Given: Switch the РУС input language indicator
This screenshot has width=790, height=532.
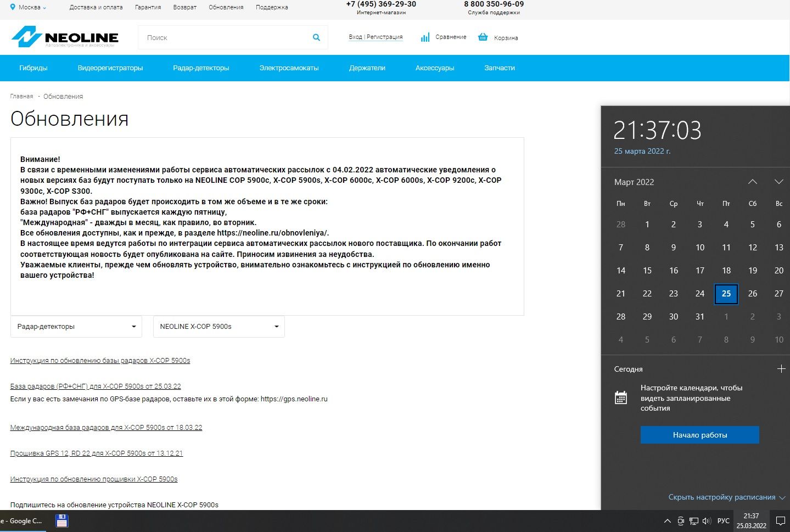Looking at the screenshot, I should [x=724, y=521].
